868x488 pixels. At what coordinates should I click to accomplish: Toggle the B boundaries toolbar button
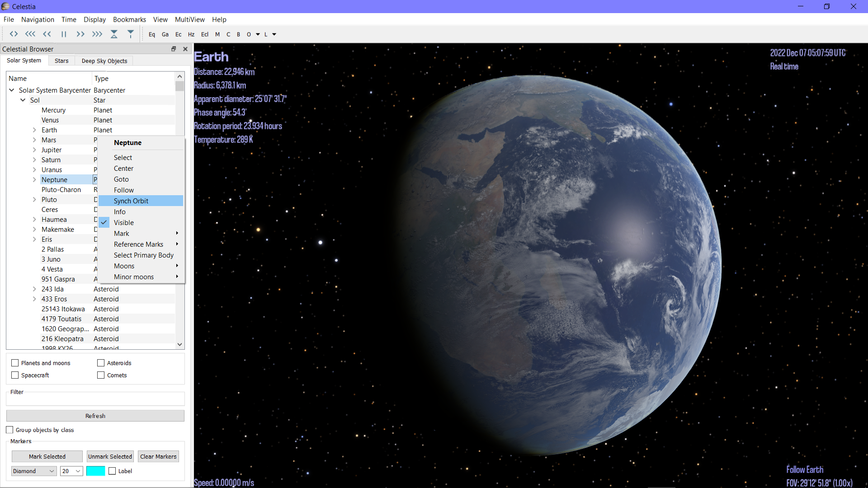click(238, 34)
